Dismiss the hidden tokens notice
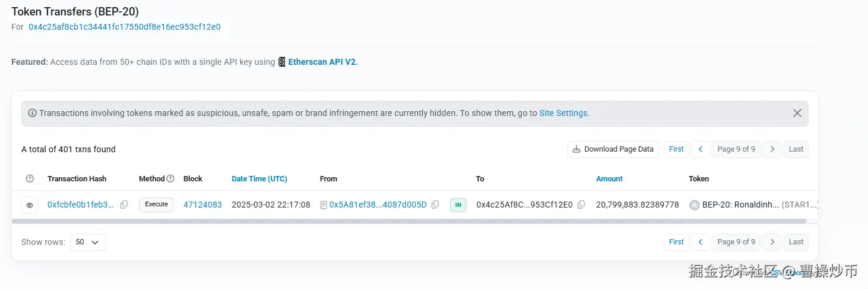 click(797, 113)
